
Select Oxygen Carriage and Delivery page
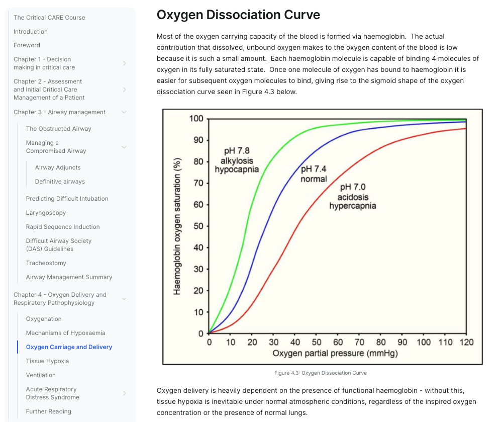pyautogui.click(x=69, y=347)
